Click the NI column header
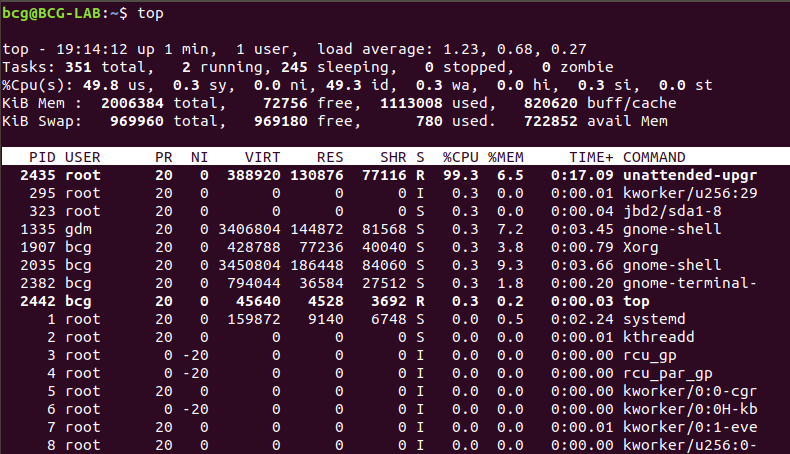 click(x=200, y=157)
